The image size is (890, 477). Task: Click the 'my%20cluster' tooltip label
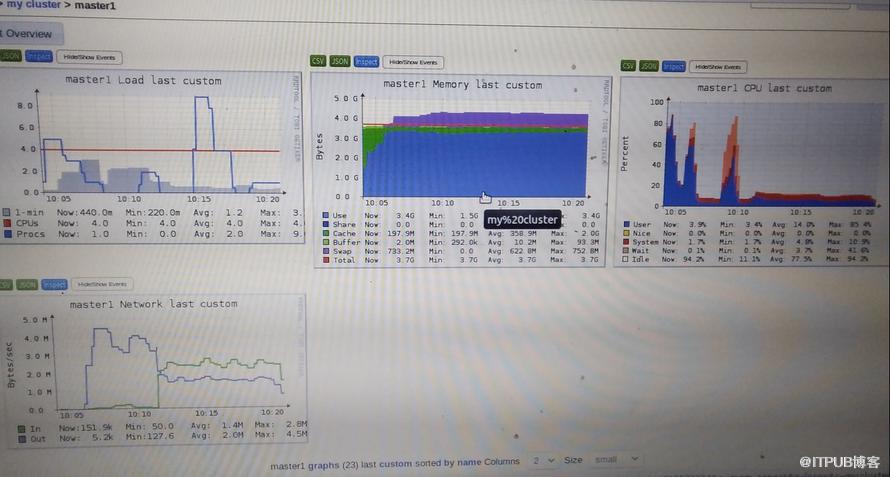pos(522,220)
